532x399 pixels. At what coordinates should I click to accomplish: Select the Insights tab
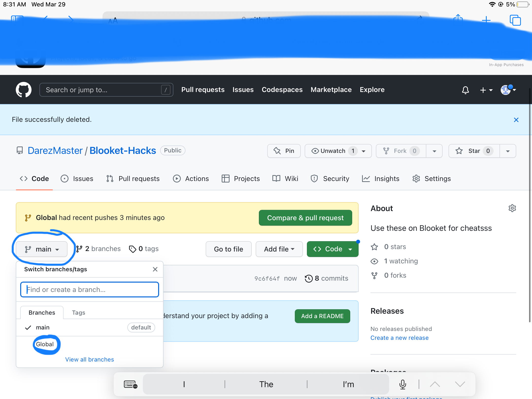pos(381,179)
